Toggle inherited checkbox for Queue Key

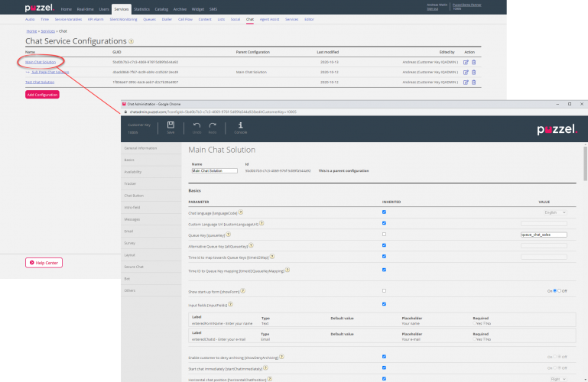pos(384,235)
